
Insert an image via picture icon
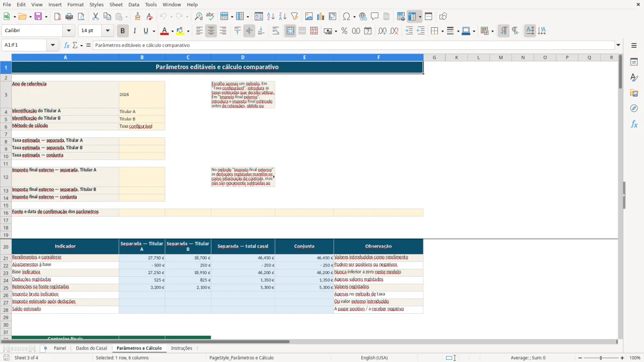click(x=309, y=17)
